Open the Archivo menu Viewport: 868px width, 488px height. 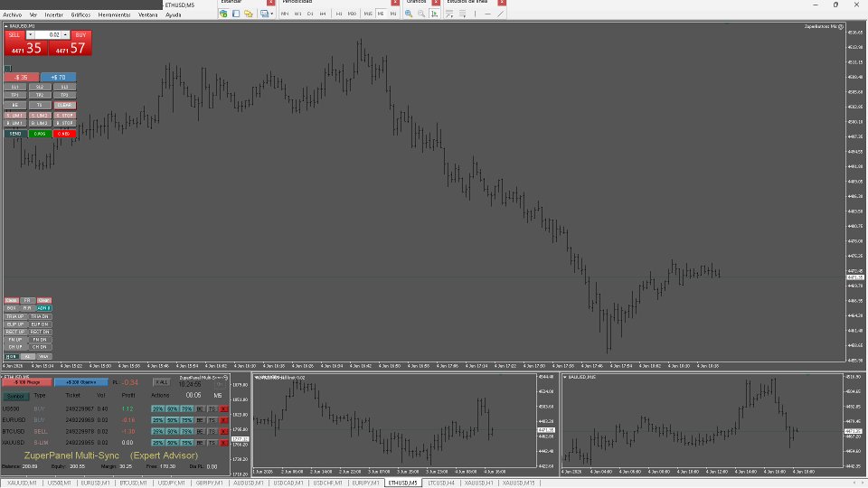(x=12, y=15)
